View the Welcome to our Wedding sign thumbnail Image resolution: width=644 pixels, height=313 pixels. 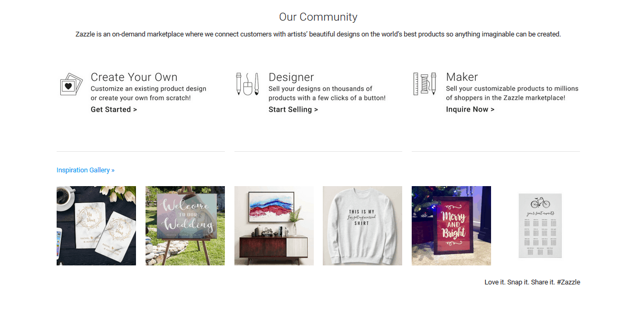tap(185, 226)
